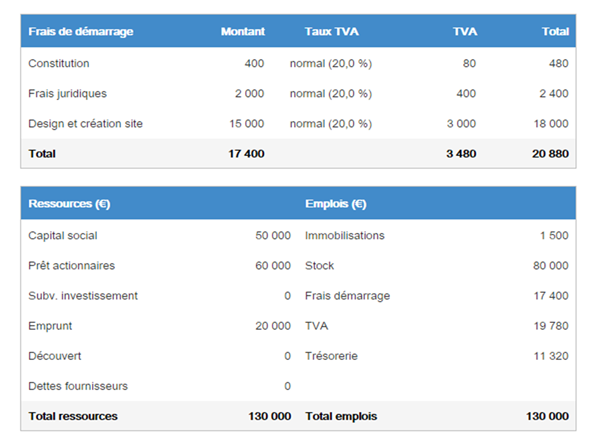Click the 'Emplois (€)' header
Screen dimensions: 600x440
click(x=336, y=204)
